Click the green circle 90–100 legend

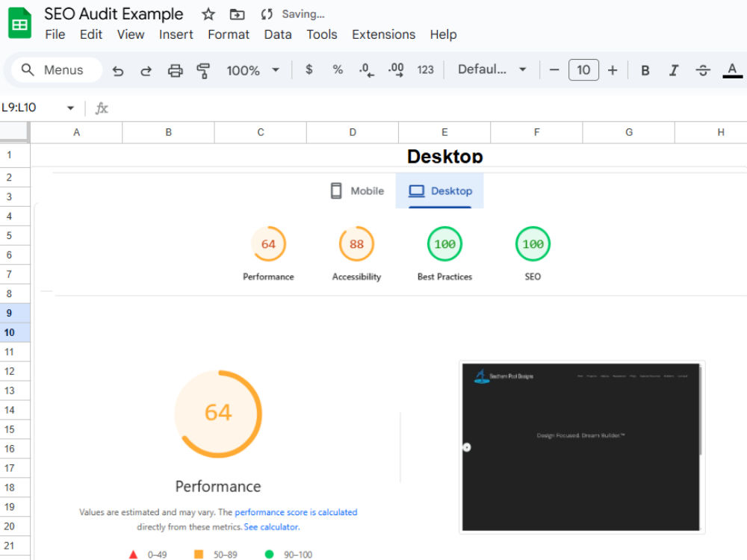[288, 554]
